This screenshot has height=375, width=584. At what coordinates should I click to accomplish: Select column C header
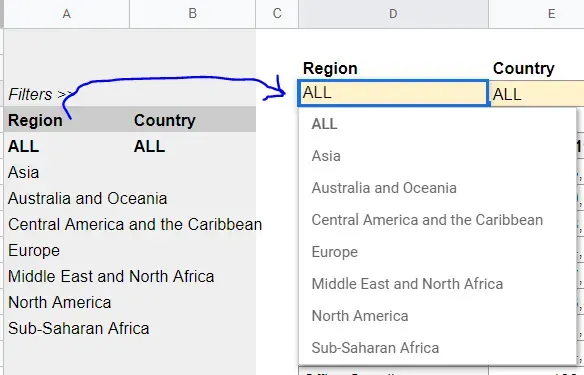pos(277,14)
